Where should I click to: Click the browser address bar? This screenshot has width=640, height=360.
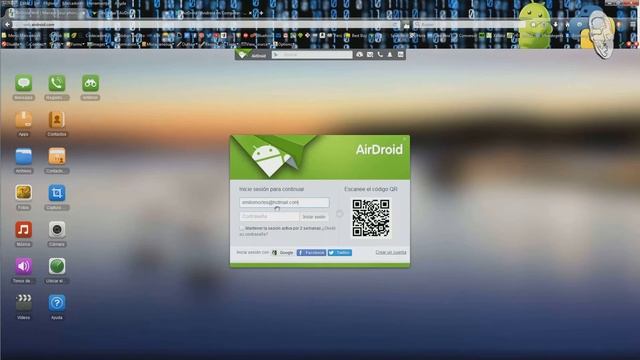[206, 25]
